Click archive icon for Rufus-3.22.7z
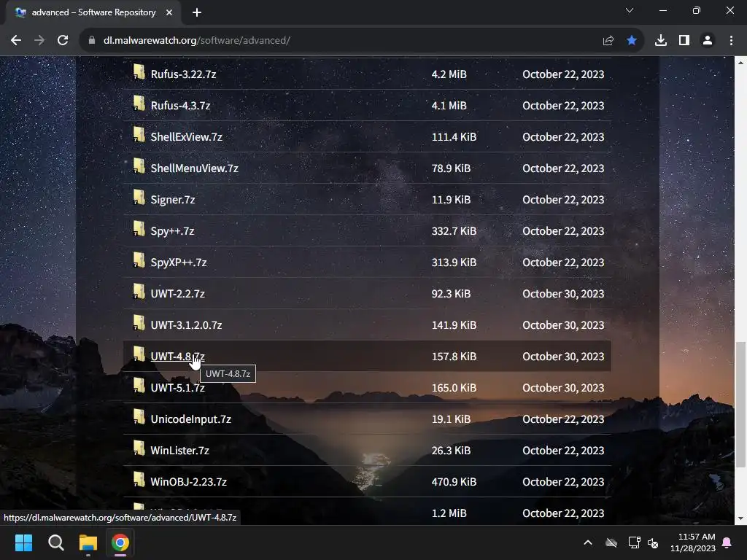Viewport: 747px width, 560px height. point(139,72)
